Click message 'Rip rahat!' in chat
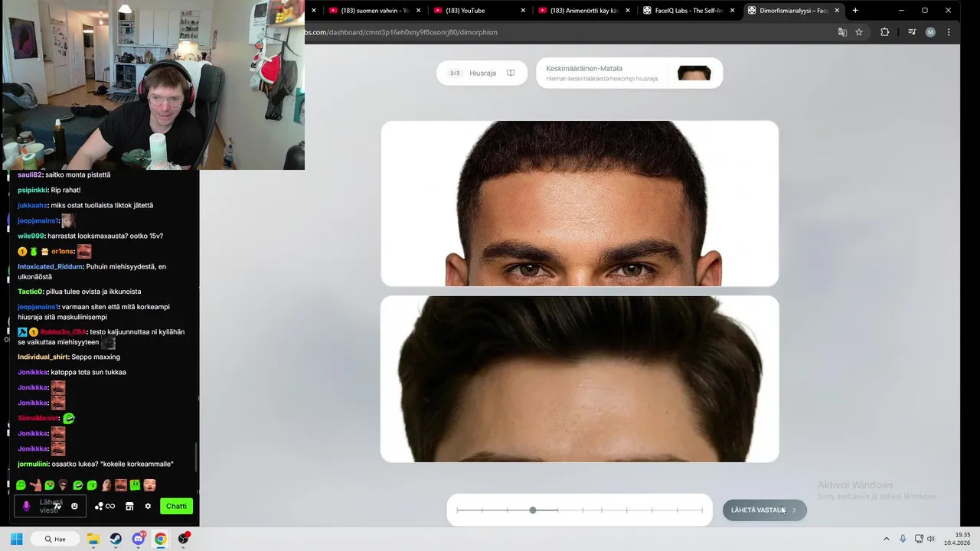The width and height of the screenshot is (980, 551). click(66, 190)
